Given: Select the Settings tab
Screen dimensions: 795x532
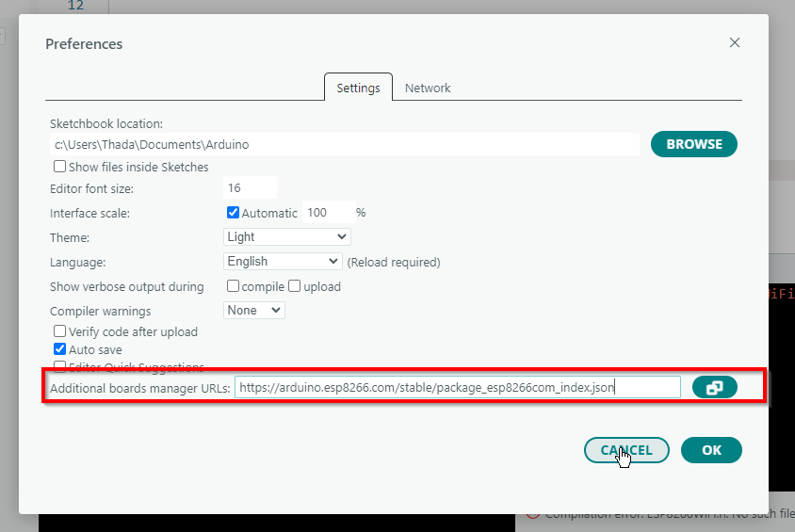Looking at the screenshot, I should pos(358,88).
